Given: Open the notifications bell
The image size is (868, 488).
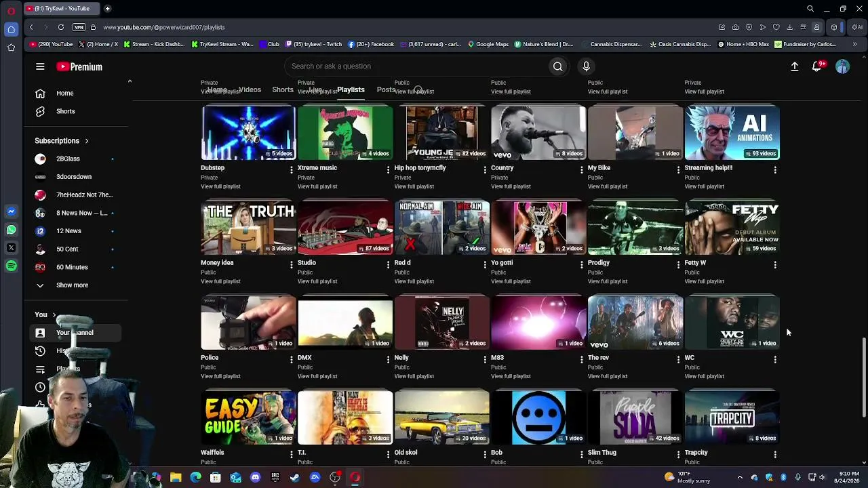Looking at the screenshot, I should (x=817, y=66).
